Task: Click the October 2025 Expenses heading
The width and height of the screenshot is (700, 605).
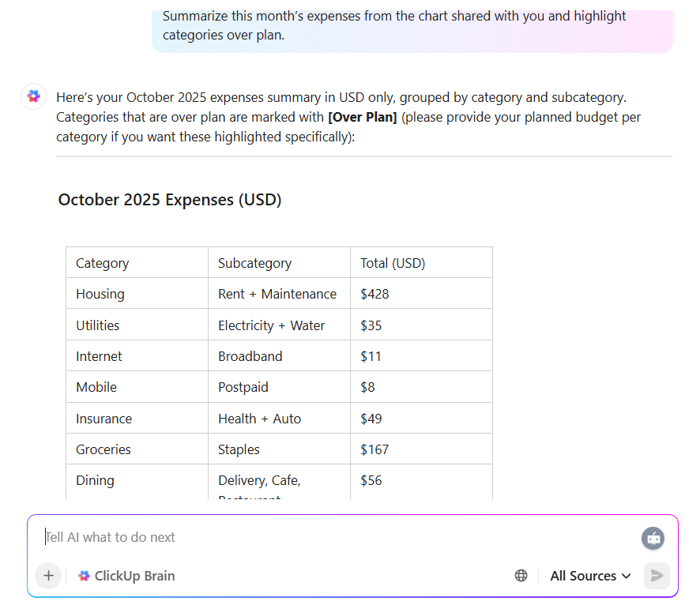Action: point(169,200)
